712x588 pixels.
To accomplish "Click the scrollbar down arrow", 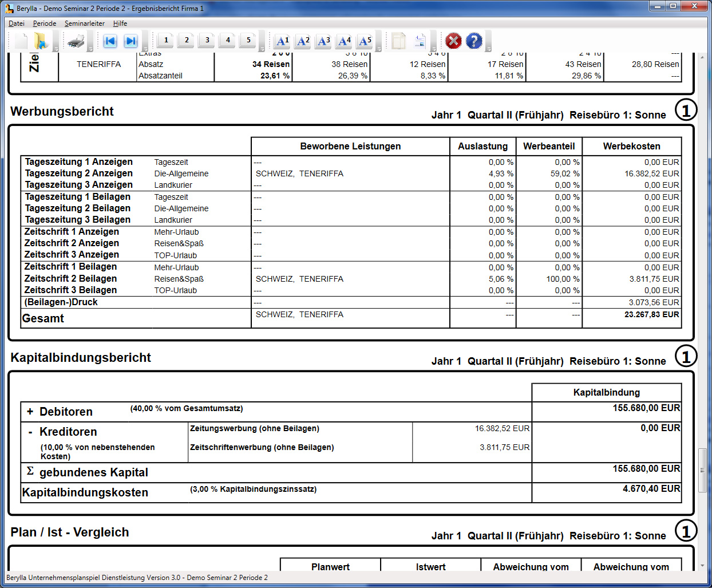I will click(703, 566).
